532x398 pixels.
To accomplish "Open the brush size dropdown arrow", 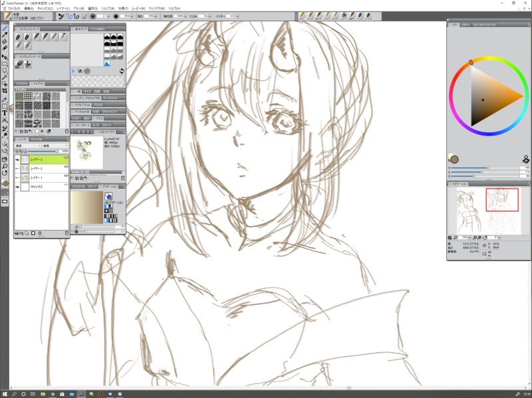I will pos(109,16).
